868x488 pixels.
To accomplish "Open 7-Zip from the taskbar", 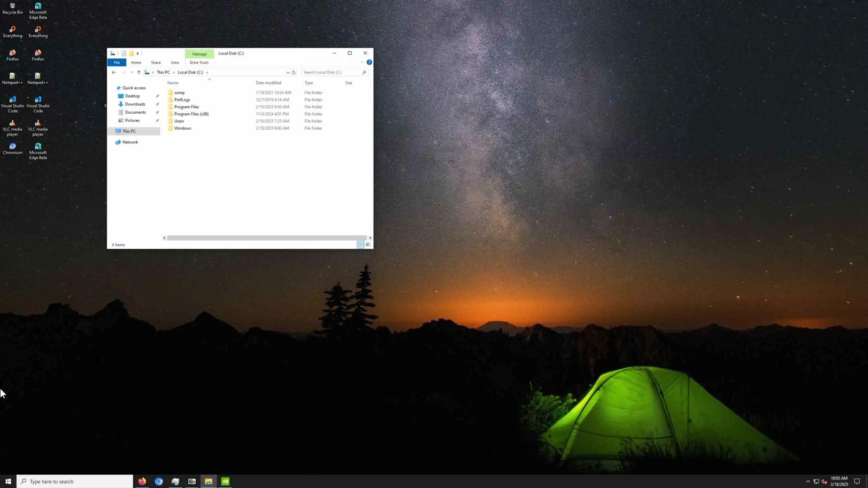I will click(192, 481).
